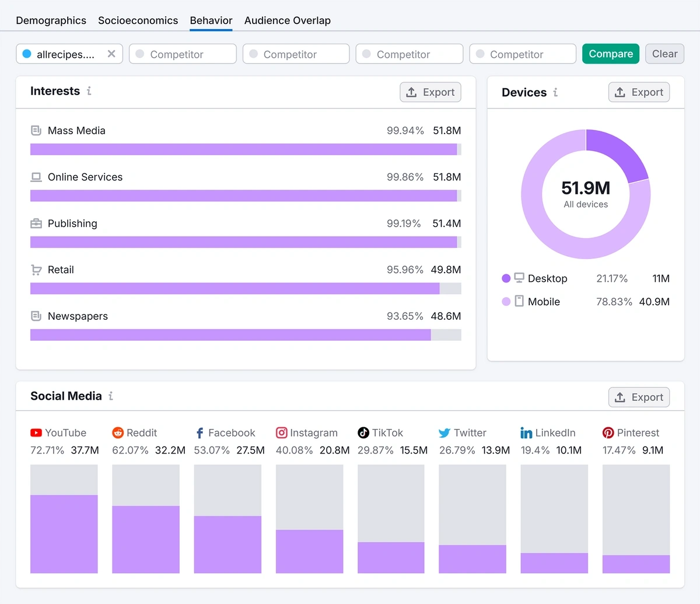Focus the third Competitor input field

click(x=409, y=54)
